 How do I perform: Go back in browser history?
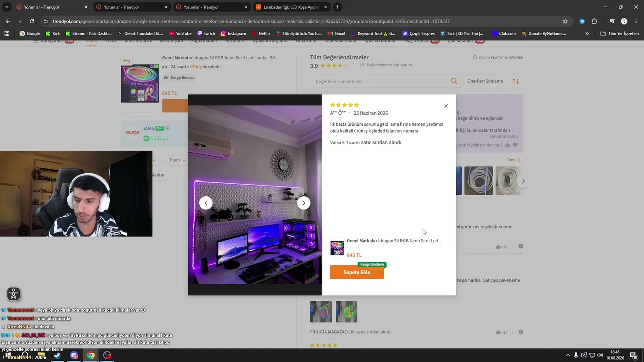click(8, 21)
